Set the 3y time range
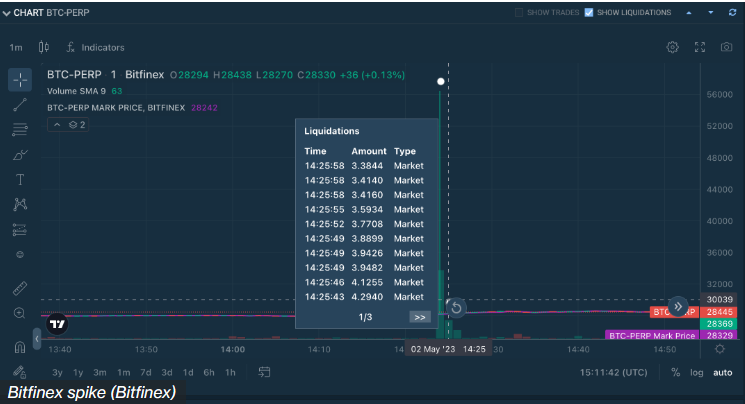 point(57,373)
